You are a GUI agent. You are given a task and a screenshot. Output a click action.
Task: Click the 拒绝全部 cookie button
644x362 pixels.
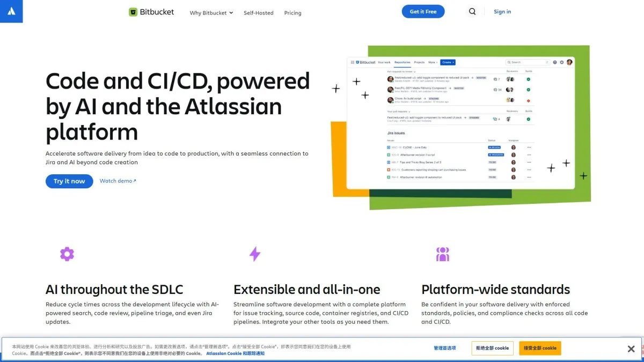[x=493, y=348]
